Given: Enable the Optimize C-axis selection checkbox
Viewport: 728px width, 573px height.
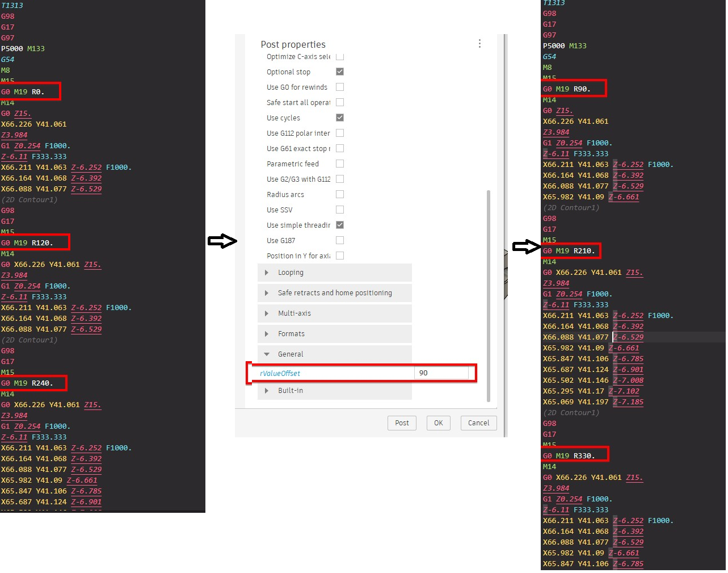Looking at the screenshot, I should click(x=340, y=56).
